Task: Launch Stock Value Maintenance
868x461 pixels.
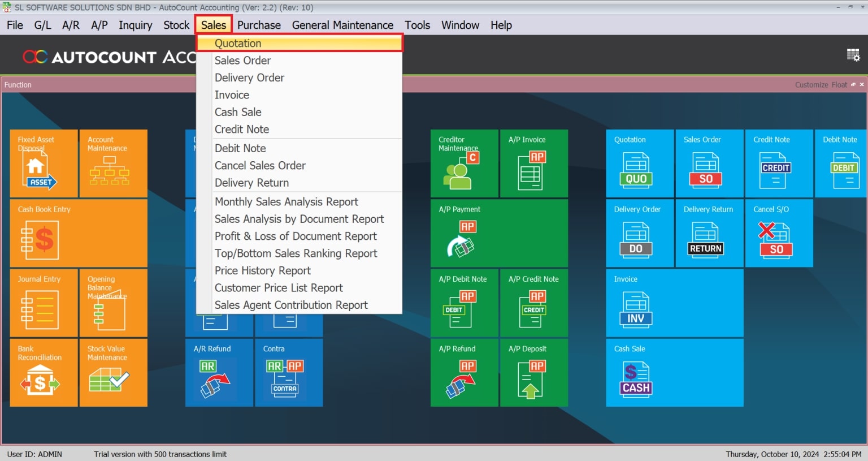Action: 113,373
